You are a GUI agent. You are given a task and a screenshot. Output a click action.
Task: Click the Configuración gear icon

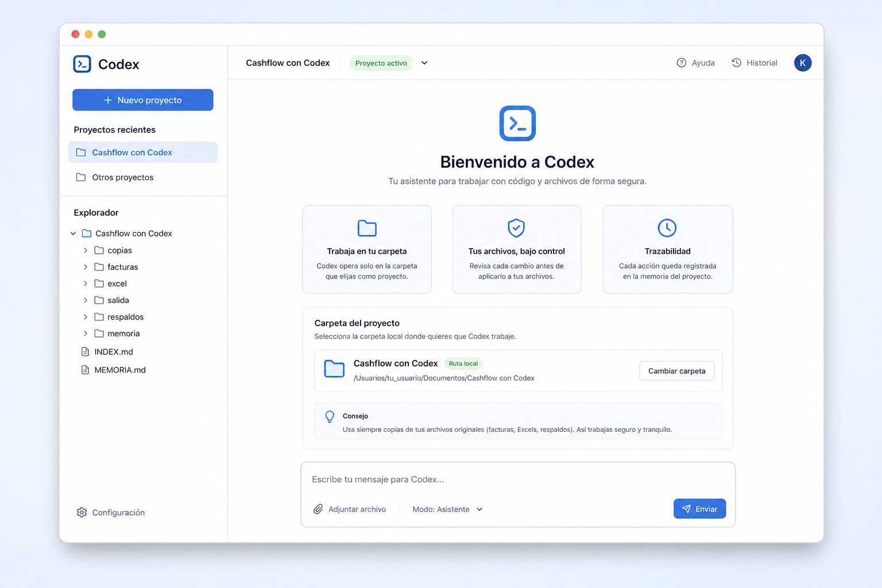click(x=82, y=512)
